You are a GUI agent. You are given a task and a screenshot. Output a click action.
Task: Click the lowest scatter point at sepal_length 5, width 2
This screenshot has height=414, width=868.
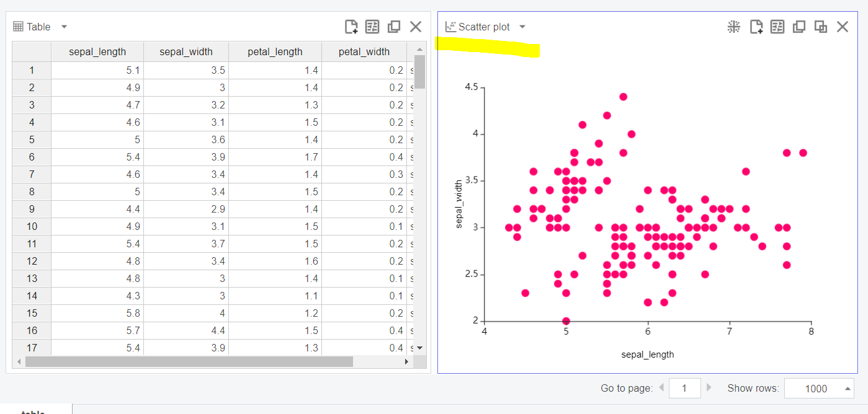(x=566, y=321)
